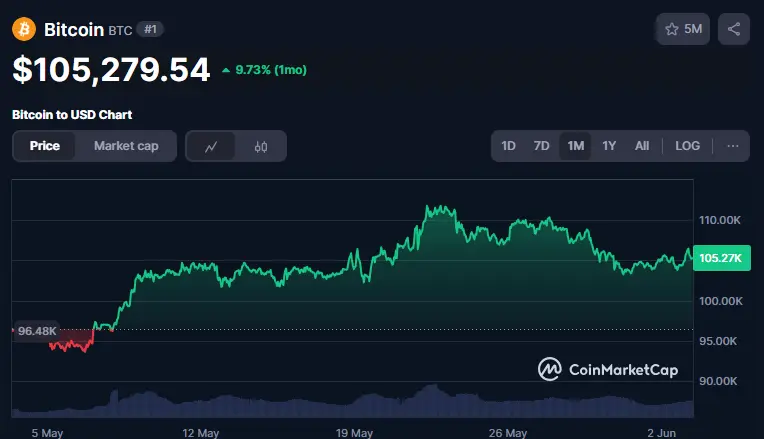Switch to line chart view icon
The height and width of the screenshot is (439, 764).
tap(211, 146)
